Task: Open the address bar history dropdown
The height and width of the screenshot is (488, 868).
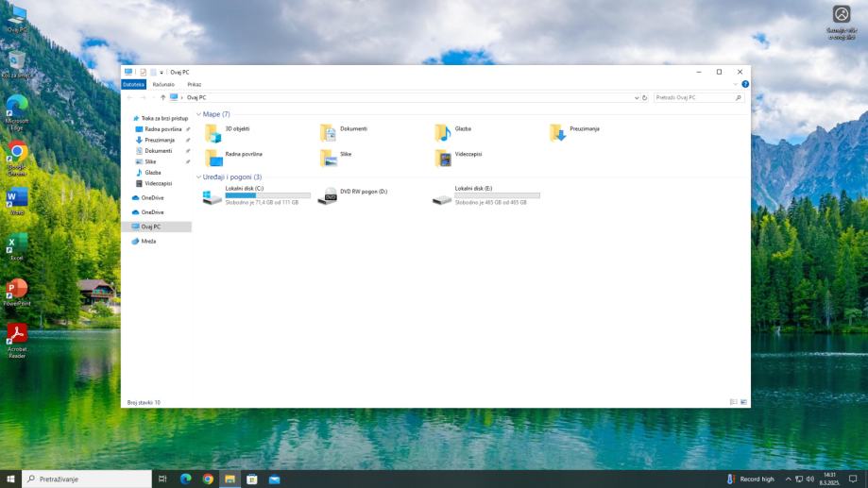Action: coord(636,97)
